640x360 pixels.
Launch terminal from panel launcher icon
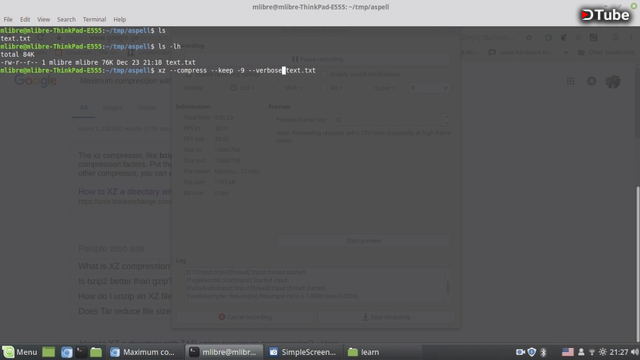pos(81,352)
